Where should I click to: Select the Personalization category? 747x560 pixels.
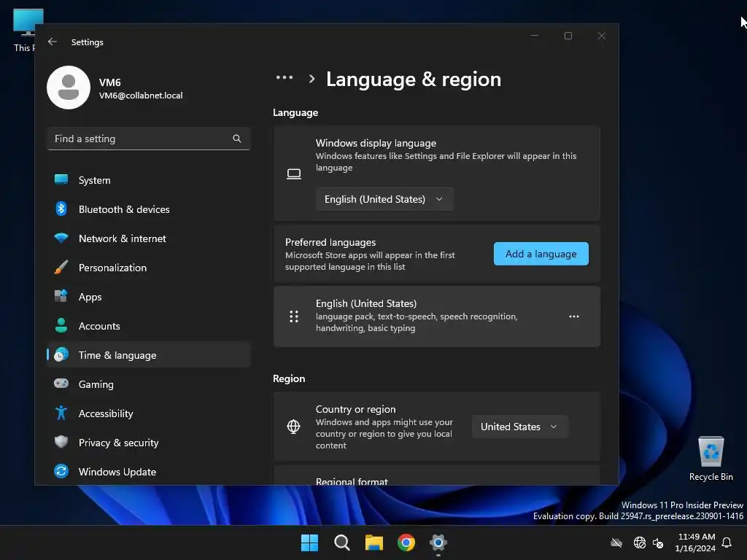(149, 267)
